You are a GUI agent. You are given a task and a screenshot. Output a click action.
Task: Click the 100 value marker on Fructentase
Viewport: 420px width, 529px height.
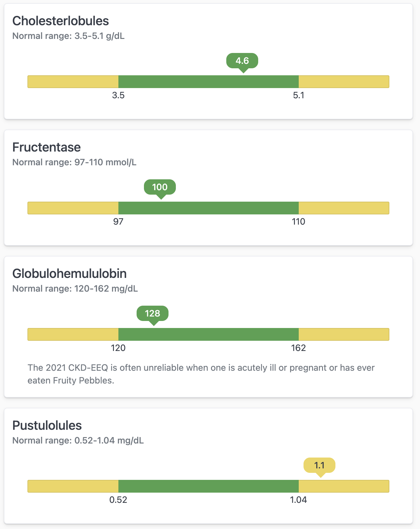(x=160, y=187)
